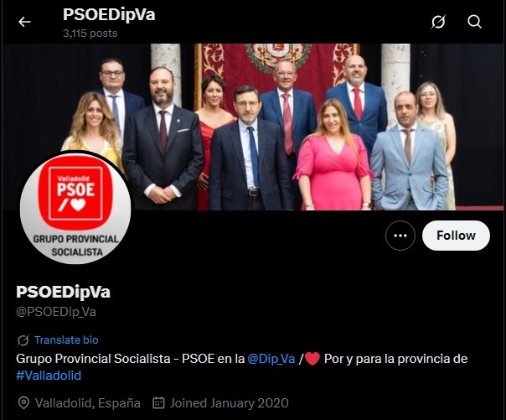Click the Grok icon beside Translate bio
The image size is (506, 420).
[x=23, y=340]
